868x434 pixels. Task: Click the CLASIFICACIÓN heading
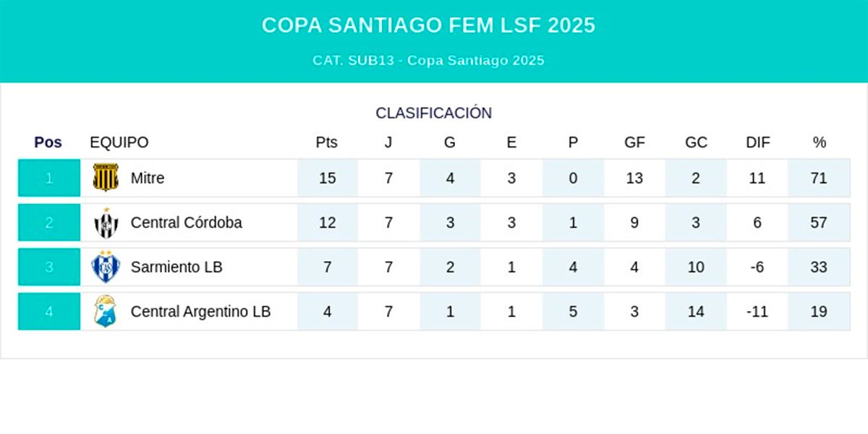[x=433, y=113]
